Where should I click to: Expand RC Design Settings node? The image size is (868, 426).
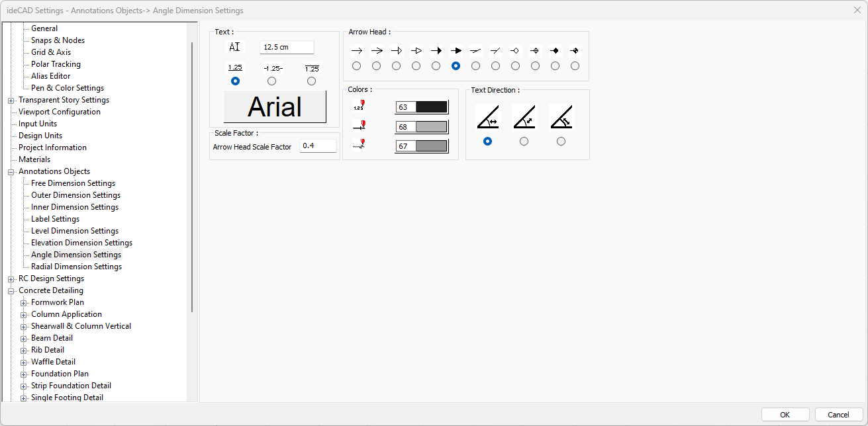11,279
